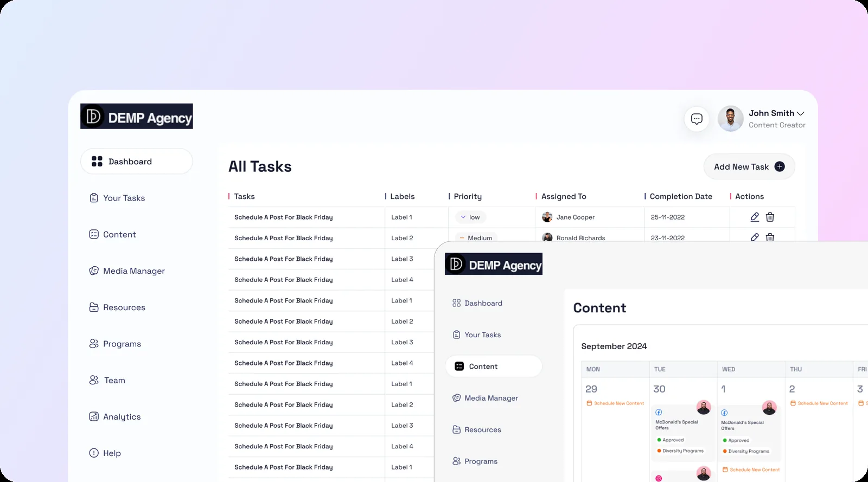Screen dimensions: 868x482
Task: Click the DEMP Agency logo in All Tasks window
Action: click(137, 116)
